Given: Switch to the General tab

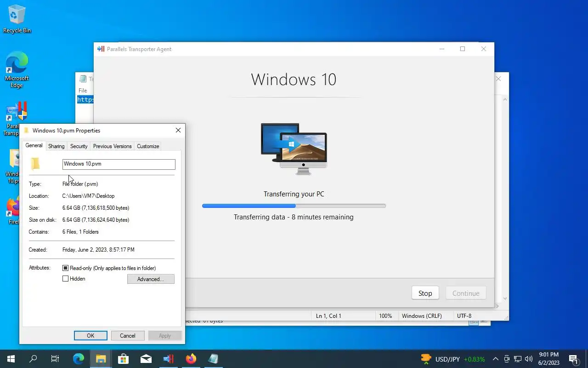Looking at the screenshot, I should tap(34, 145).
